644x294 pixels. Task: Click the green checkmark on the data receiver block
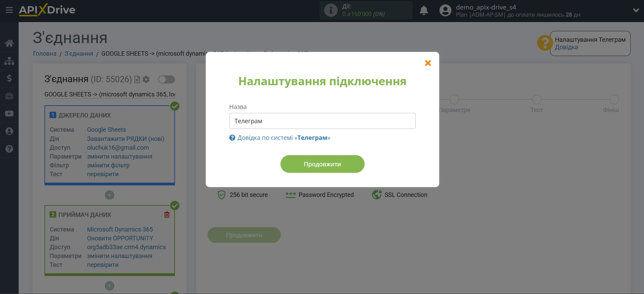point(175,206)
